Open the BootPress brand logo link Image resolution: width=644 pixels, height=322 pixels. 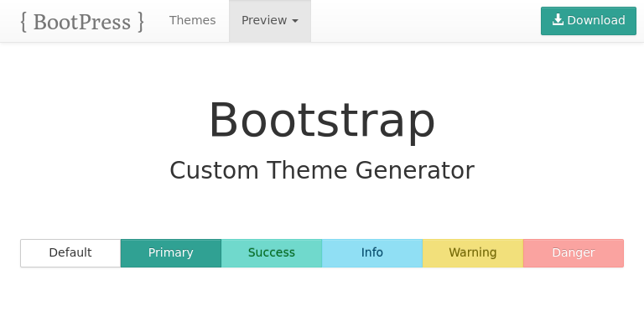(x=82, y=21)
